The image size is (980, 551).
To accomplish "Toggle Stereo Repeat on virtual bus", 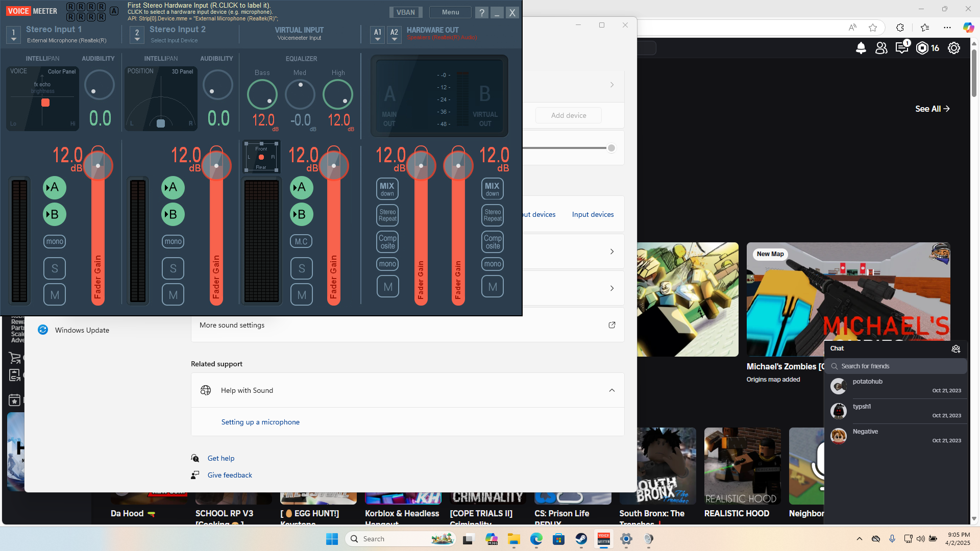I will coord(493,215).
